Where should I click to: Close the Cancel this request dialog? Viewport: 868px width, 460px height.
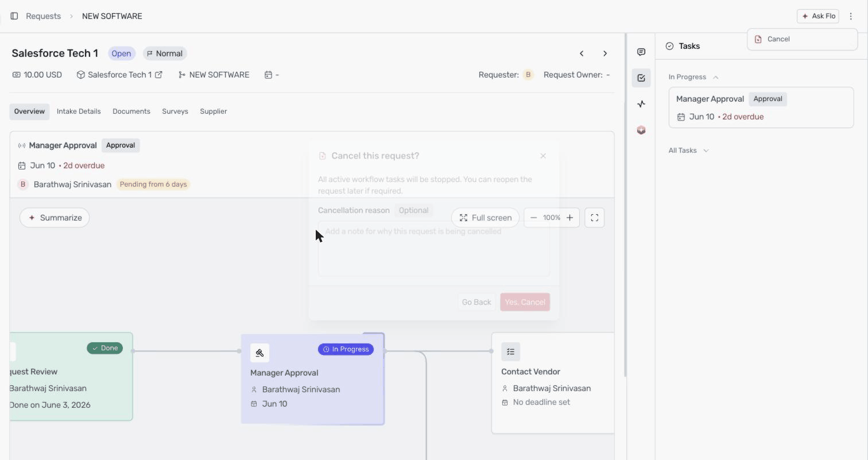coord(543,156)
